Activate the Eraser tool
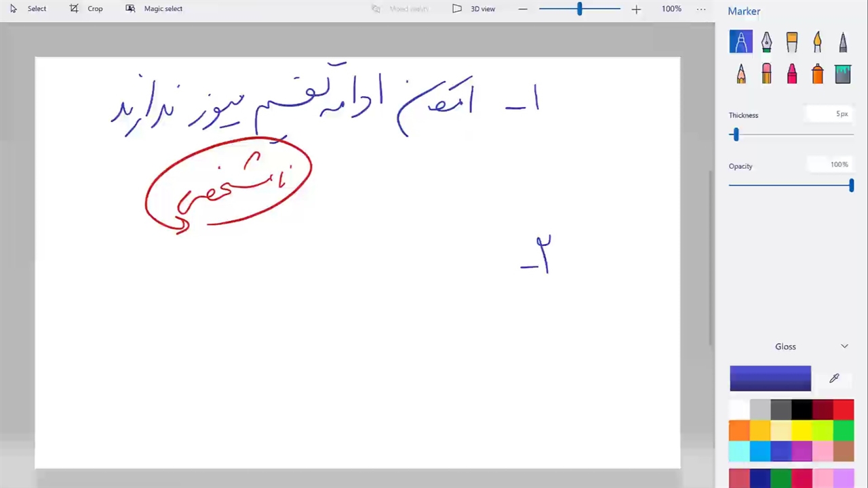The height and width of the screenshot is (488, 868). pyautogui.click(x=766, y=73)
